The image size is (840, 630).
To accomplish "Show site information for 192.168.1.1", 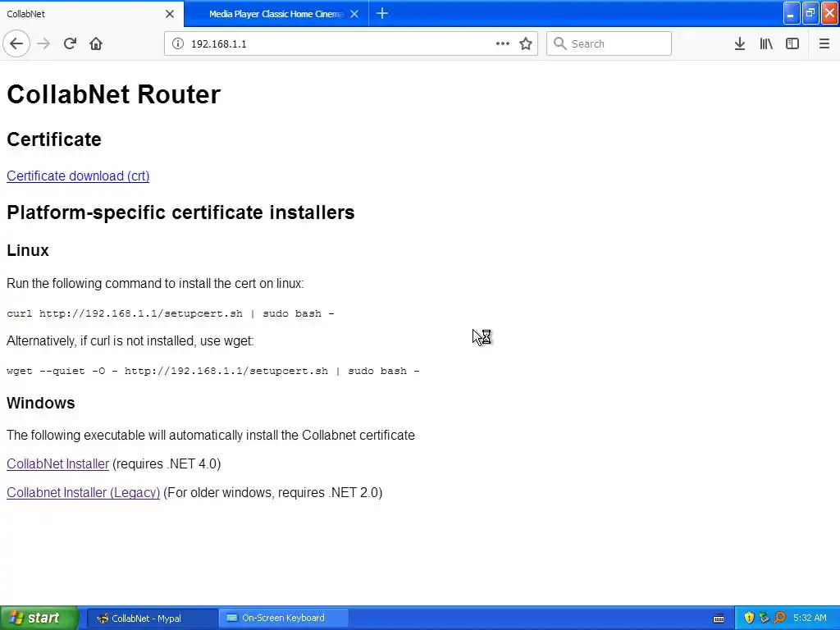I will tap(178, 44).
